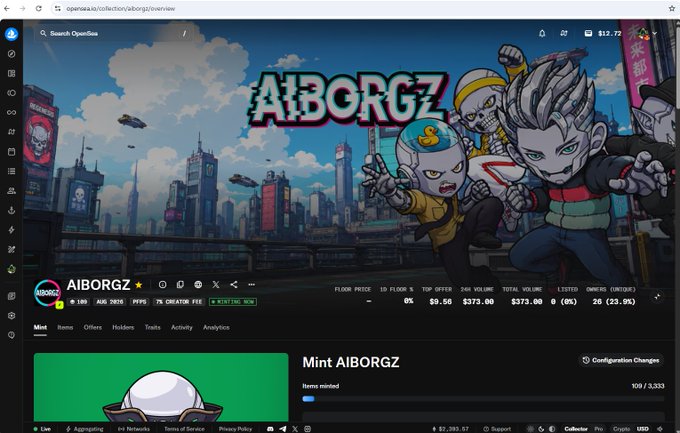Open Support in the footer
The image size is (680, 433).
(497, 429)
